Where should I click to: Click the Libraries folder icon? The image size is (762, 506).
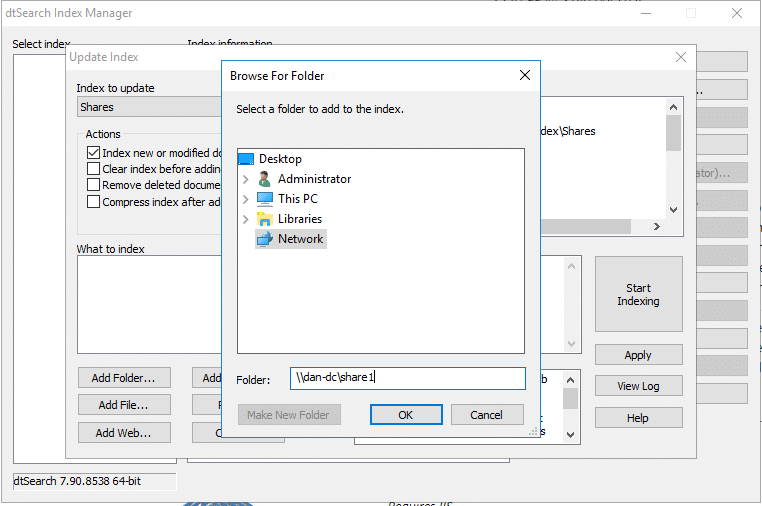pos(265,219)
